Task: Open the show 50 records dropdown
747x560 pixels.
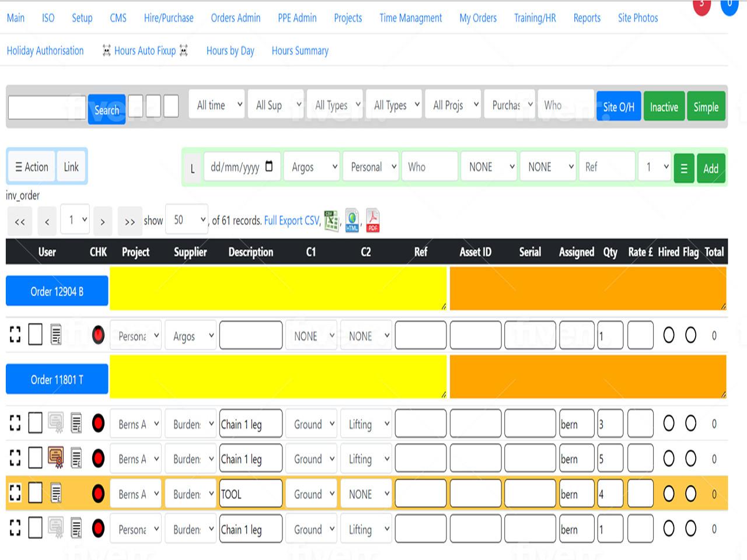Action: [186, 220]
